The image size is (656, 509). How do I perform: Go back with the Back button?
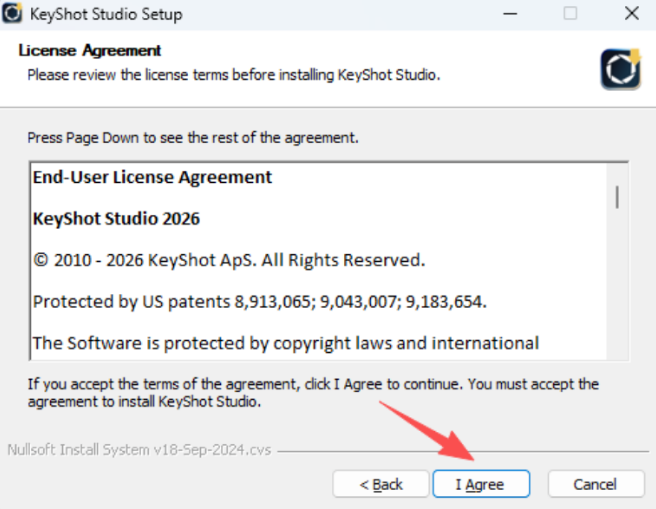click(381, 484)
